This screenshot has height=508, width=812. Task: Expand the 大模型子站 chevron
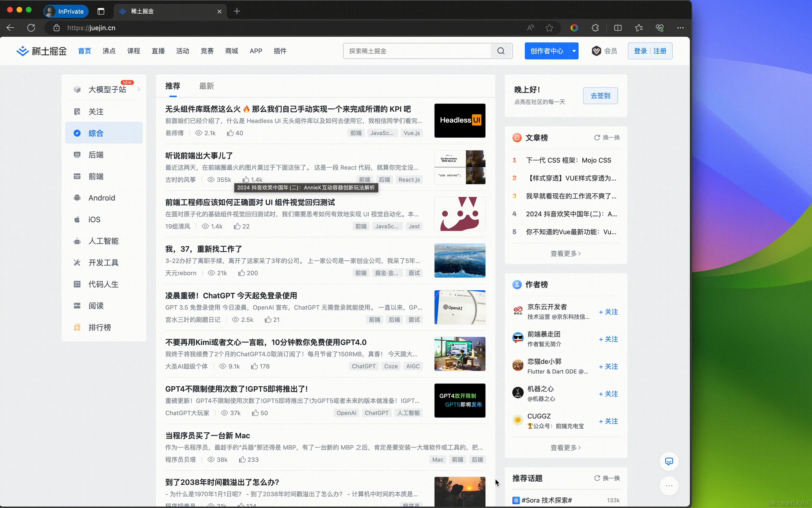point(139,89)
